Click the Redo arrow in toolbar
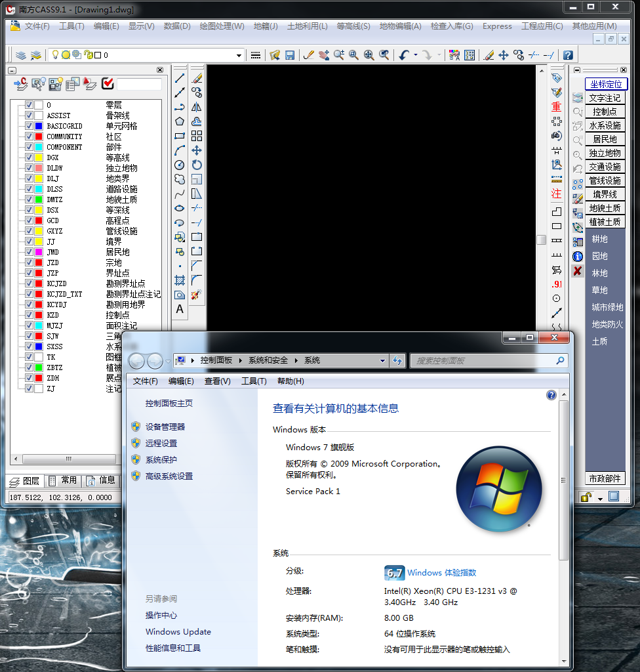 [x=427, y=55]
